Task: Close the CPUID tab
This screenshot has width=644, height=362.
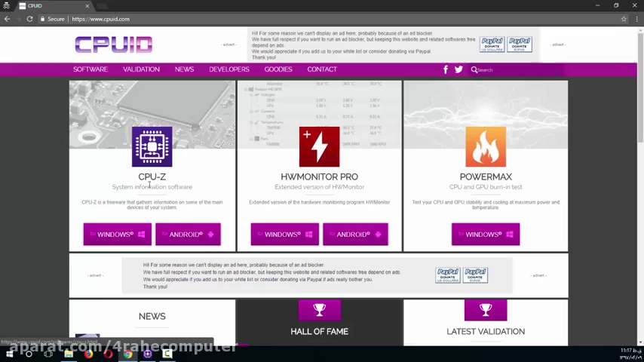Action: [x=87, y=6]
